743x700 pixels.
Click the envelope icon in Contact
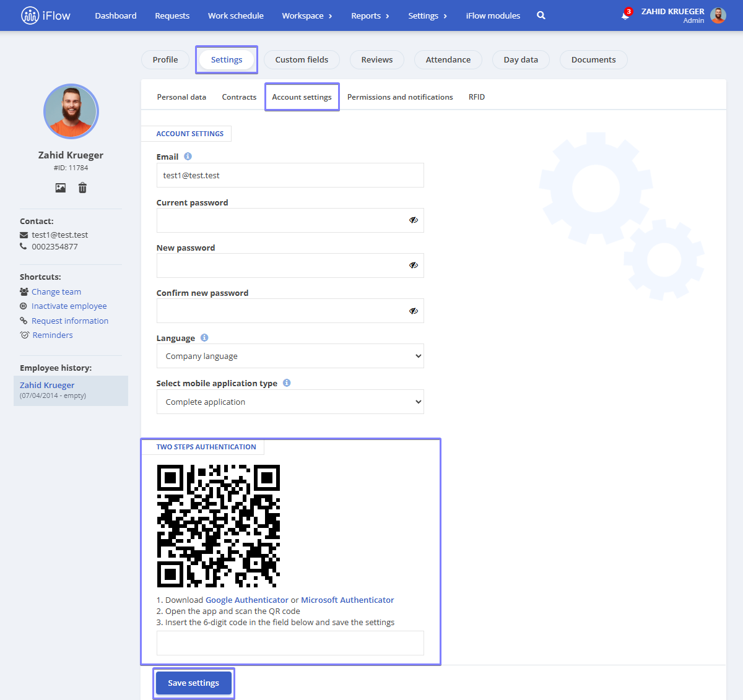(24, 235)
